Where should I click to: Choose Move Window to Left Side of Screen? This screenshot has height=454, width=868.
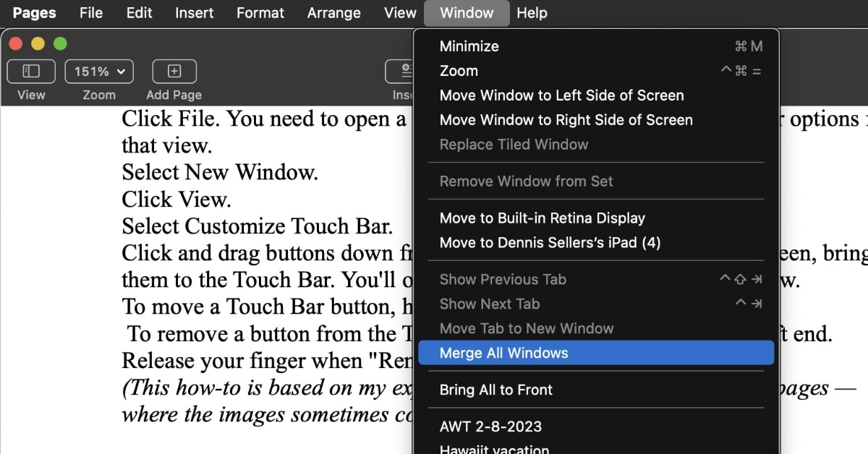point(561,95)
